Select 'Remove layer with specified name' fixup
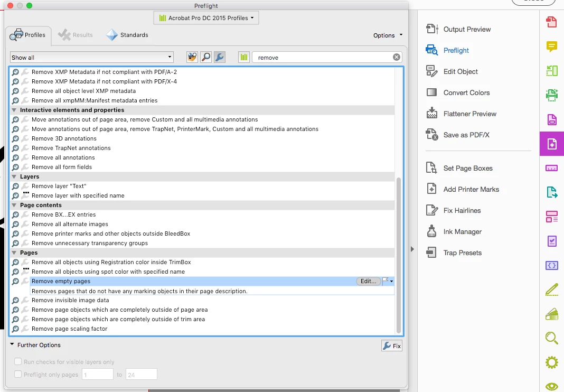 78,195
